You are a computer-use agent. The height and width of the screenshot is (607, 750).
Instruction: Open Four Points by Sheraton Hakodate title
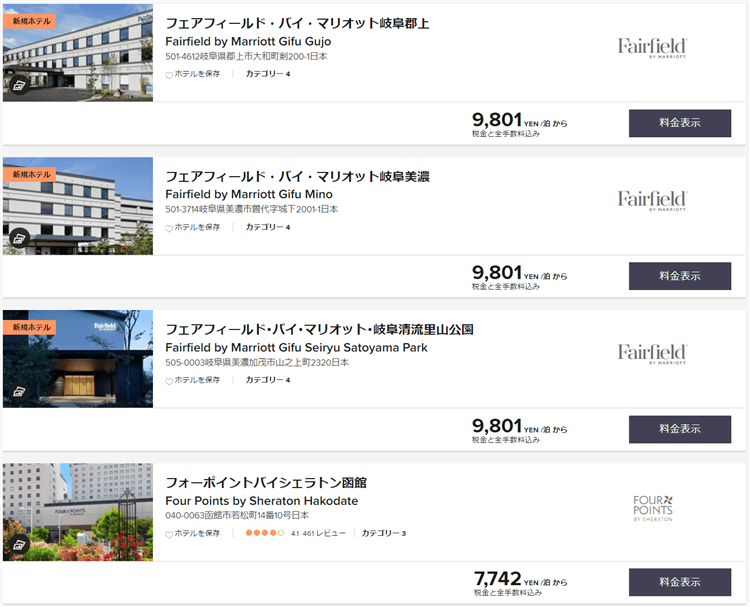(262, 501)
